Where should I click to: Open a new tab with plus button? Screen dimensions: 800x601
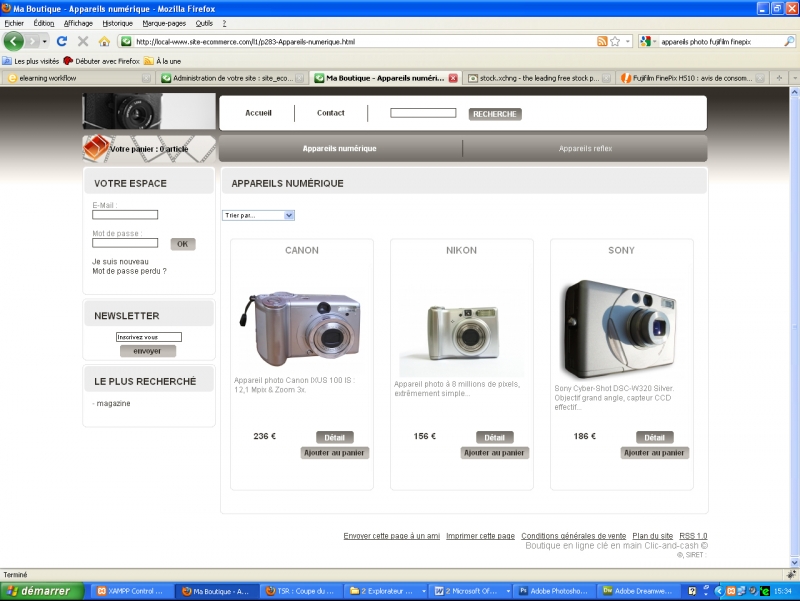779,78
